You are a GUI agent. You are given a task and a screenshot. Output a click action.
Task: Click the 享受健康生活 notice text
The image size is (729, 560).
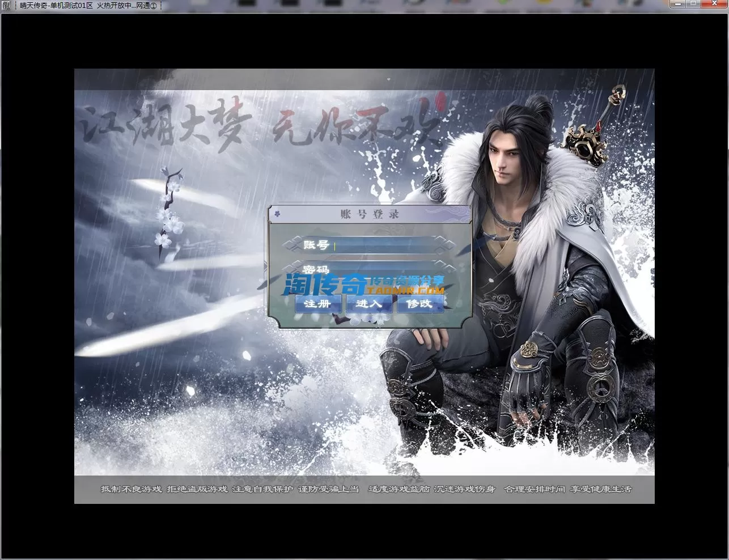(601, 489)
